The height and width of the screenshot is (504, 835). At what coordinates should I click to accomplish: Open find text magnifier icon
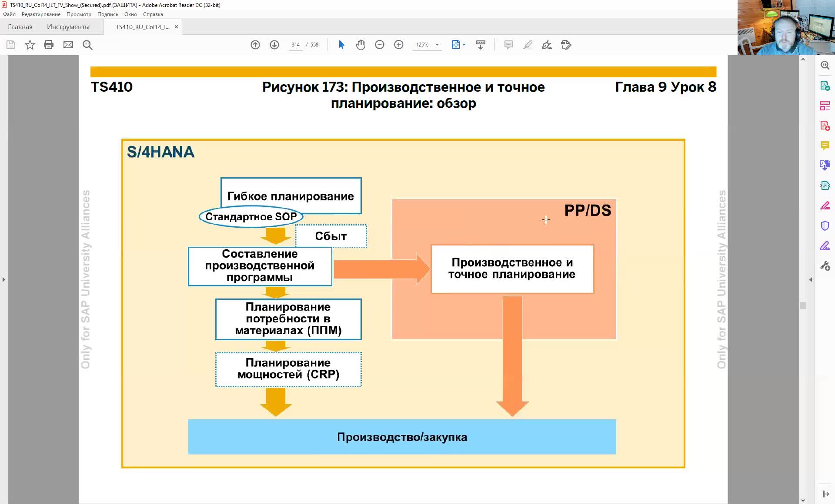(x=87, y=45)
